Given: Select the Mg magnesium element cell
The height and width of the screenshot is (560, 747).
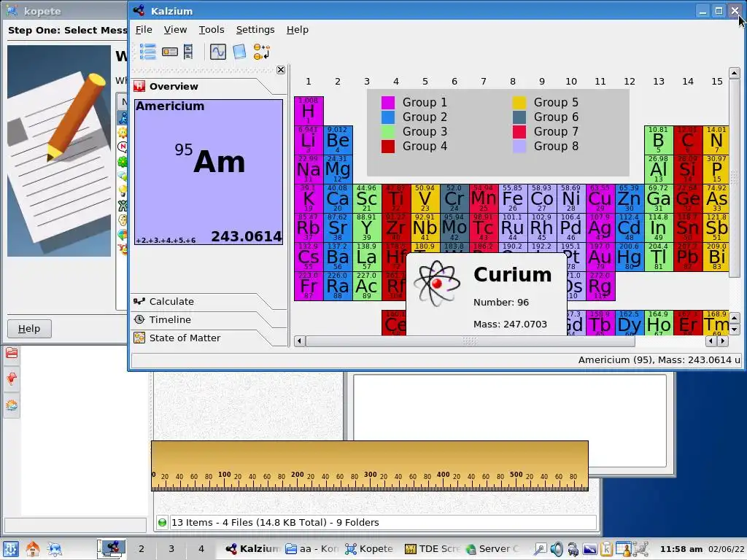Looking at the screenshot, I should 338,169.
